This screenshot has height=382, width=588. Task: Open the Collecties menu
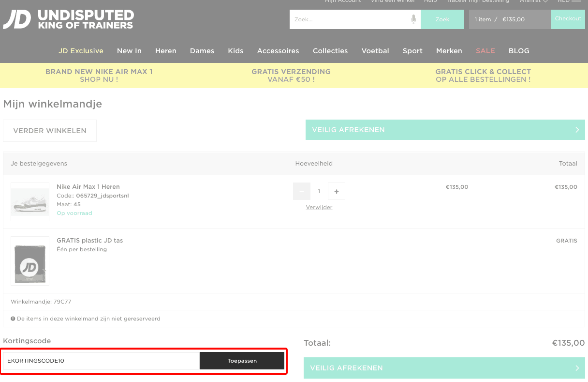(330, 51)
